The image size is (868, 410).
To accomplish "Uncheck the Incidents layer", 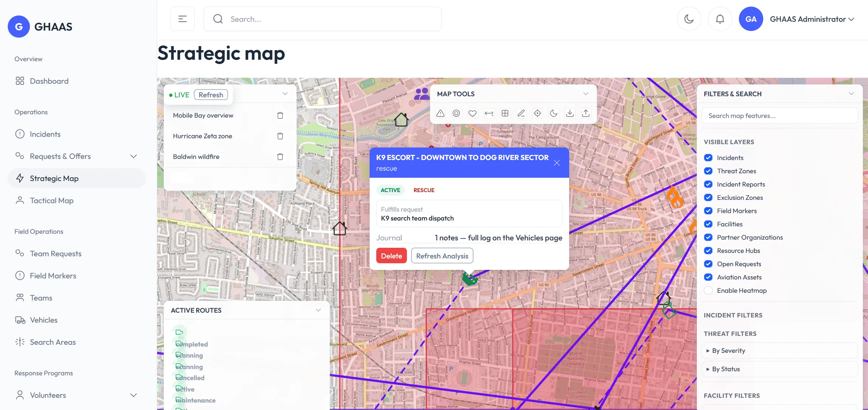I will point(708,158).
